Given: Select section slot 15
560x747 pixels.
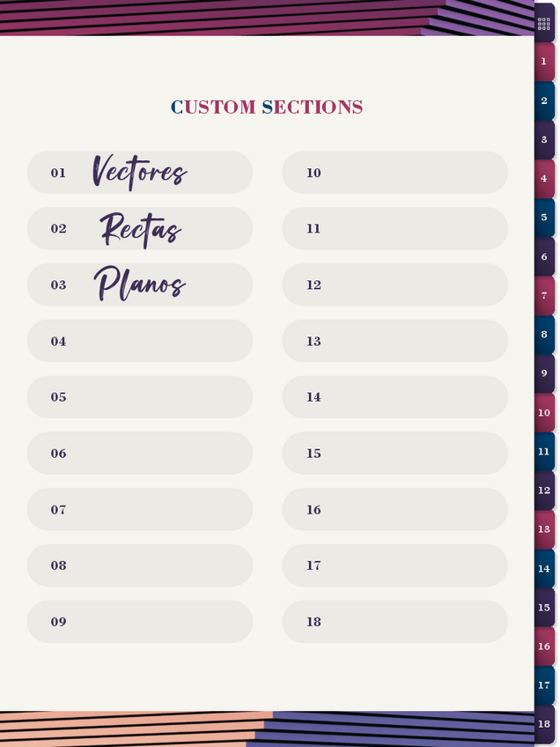Looking at the screenshot, I should coord(394,454).
